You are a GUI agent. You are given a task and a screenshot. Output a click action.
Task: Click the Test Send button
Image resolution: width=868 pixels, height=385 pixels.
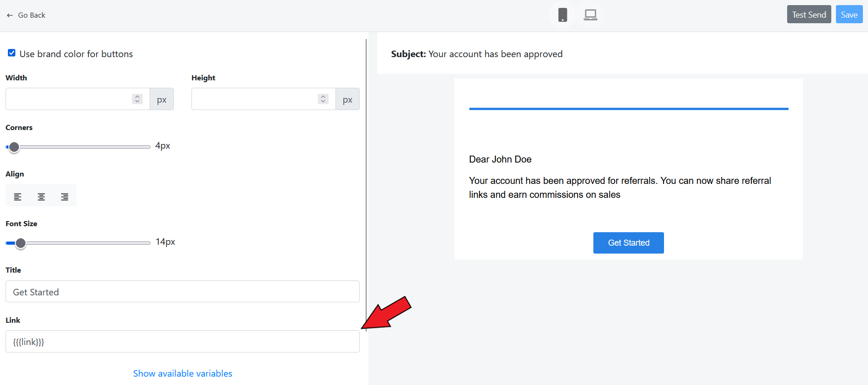click(x=809, y=15)
